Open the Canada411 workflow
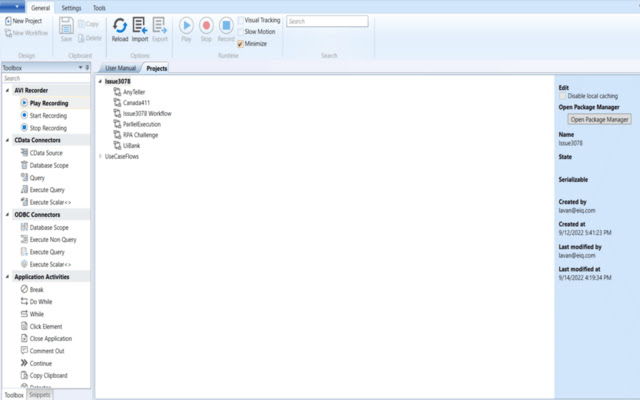Image resolution: width=640 pixels, height=400 pixels. pos(131,102)
